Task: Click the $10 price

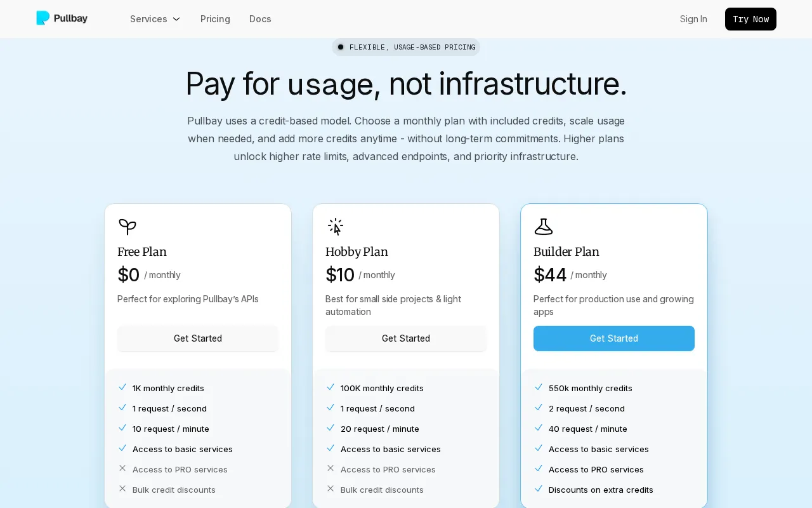Action: pos(340,275)
